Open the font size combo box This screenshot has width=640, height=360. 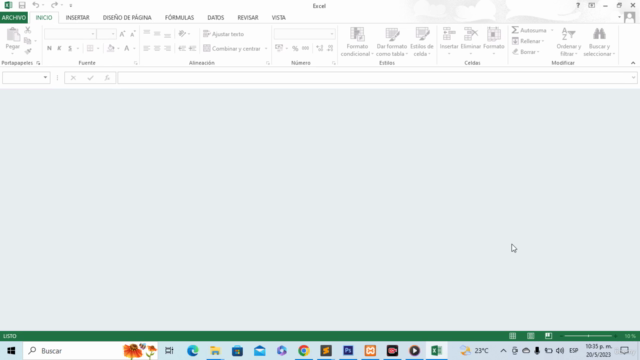(x=107, y=34)
